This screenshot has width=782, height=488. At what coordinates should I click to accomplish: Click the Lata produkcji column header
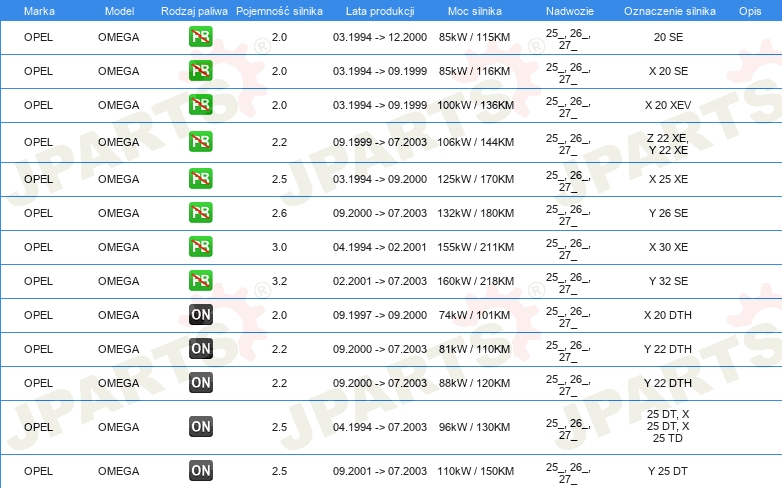coord(380,11)
